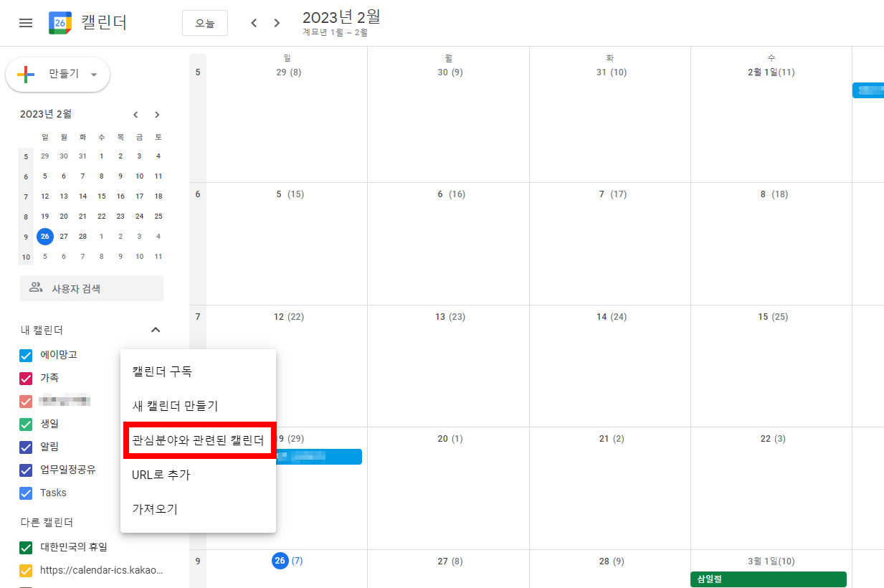Screen dimensions: 884x588
Task: Go to next month using top navigation arrow
Action: click(x=277, y=22)
